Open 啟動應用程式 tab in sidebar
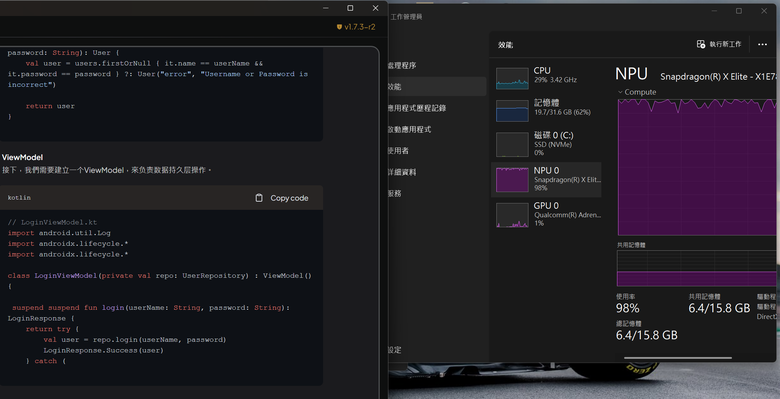The image size is (780, 399). (x=409, y=129)
